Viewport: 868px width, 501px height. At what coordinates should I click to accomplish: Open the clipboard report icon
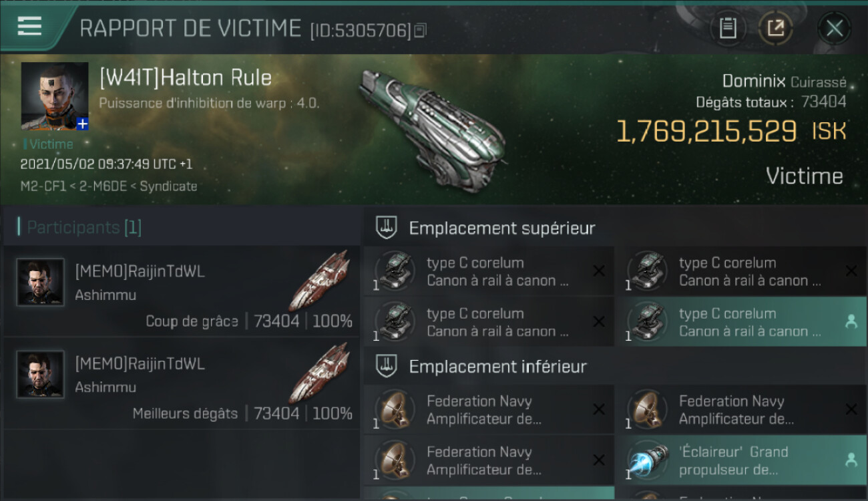pyautogui.click(x=728, y=28)
